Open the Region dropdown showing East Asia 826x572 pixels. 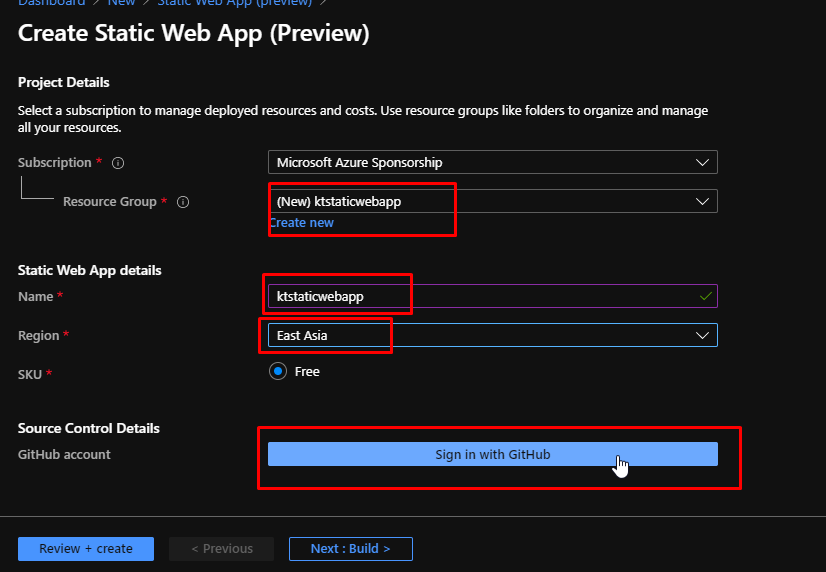[493, 335]
